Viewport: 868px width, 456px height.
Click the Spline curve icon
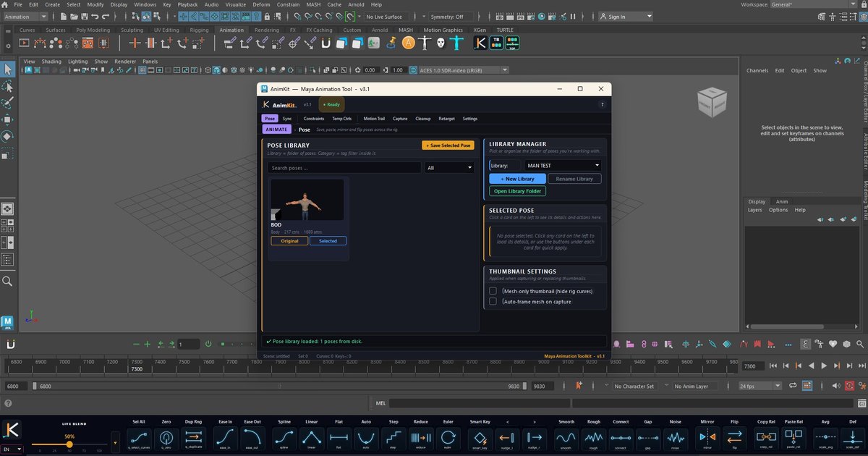284,437
